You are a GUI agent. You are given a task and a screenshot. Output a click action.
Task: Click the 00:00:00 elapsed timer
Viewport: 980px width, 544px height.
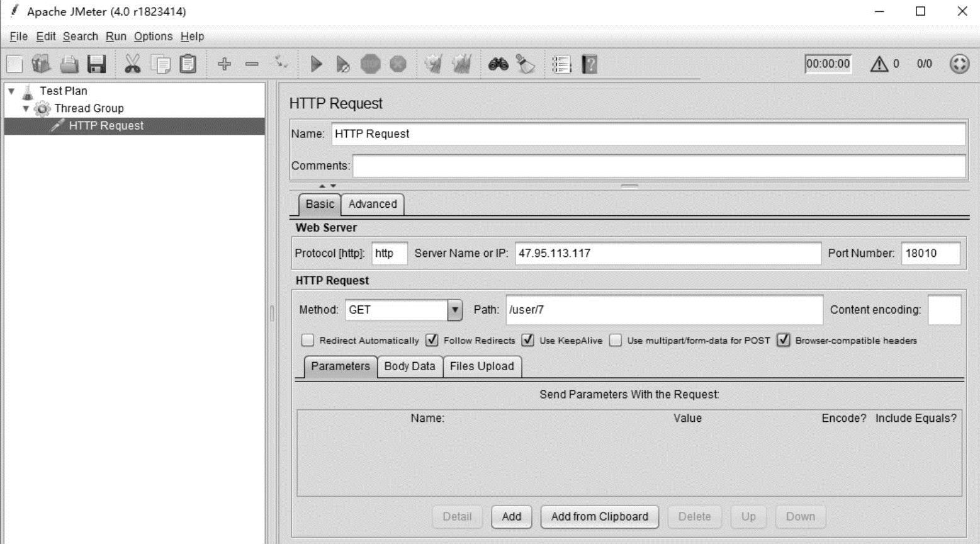pyautogui.click(x=828, y=64)
